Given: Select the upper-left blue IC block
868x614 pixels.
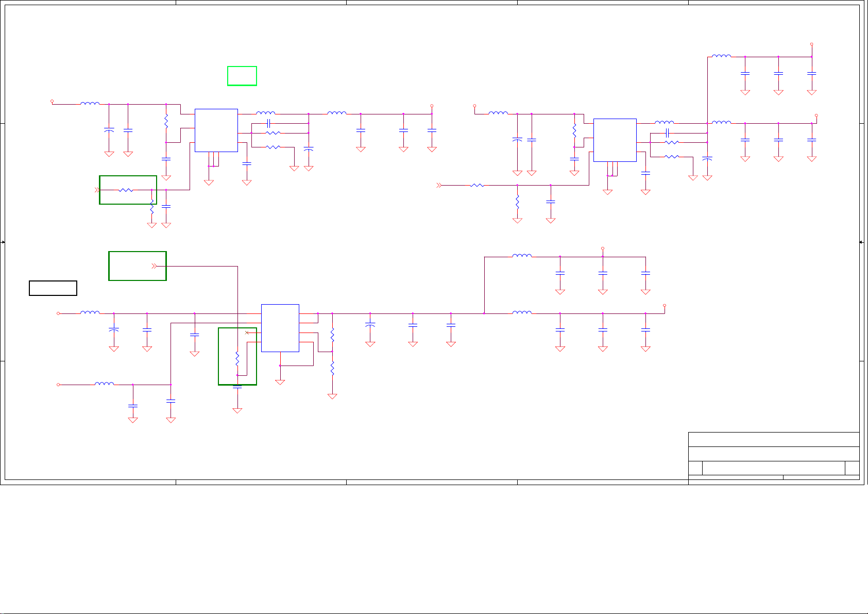Looking at the screenshot, I should pos(216,130).
